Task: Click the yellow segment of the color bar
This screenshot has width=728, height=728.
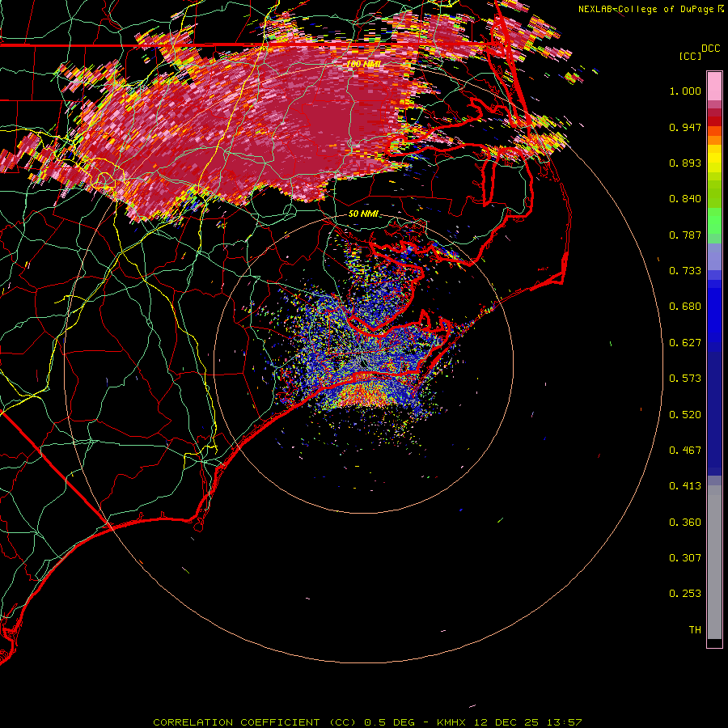Action: pos(714,159)
